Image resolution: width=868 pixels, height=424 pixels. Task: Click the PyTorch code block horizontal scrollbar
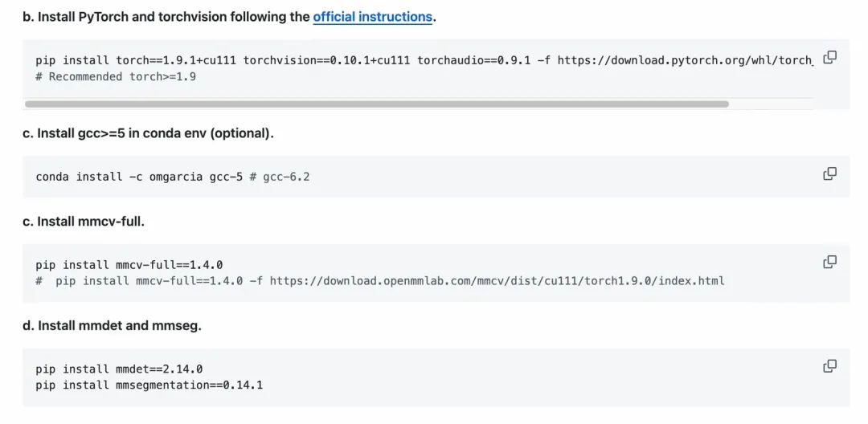coord(376,104)
